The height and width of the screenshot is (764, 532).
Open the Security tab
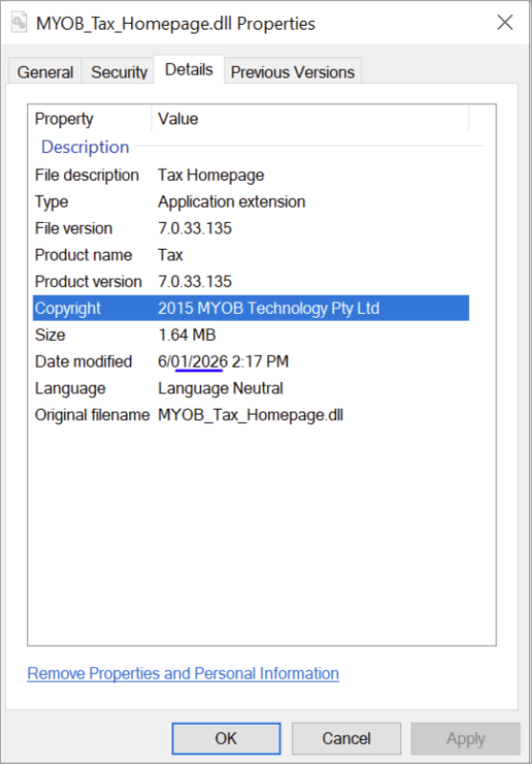pos(119,72)
